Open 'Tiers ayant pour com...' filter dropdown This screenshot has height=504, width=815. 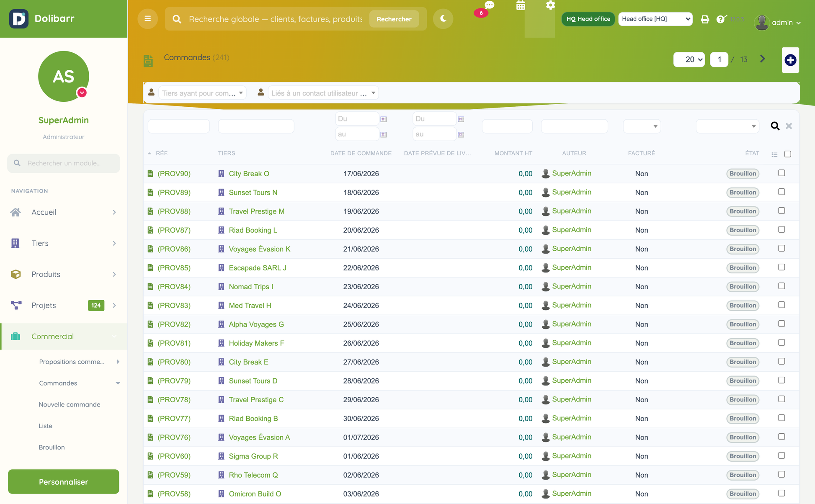tap(202, 93)
